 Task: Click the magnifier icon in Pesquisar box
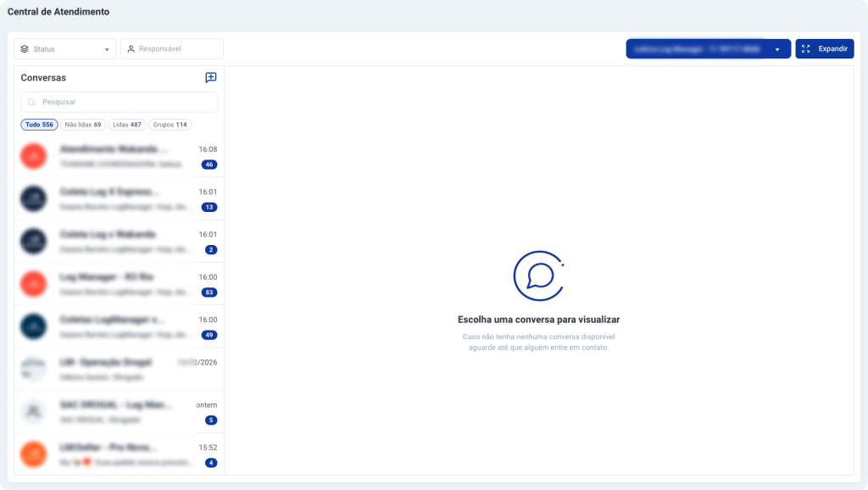tap(31, 103)
